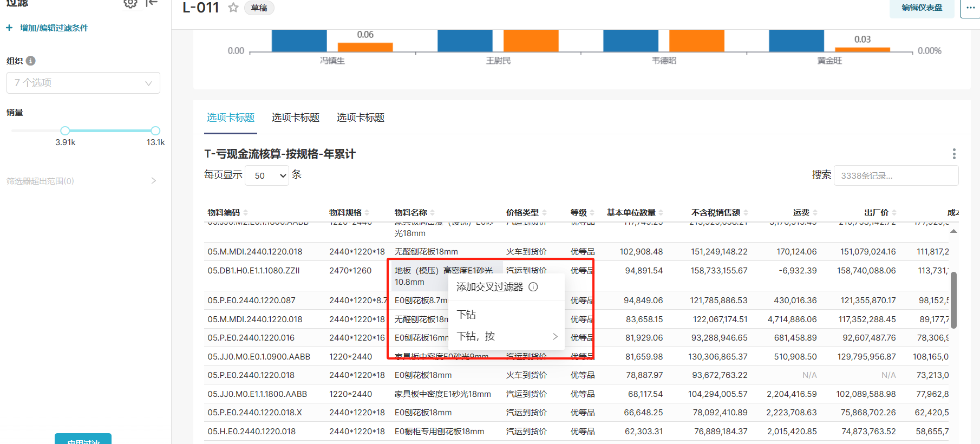Screen dimensions: 980x444
Task: Sort by 不含税销售额 column icon
Action: [x=746, y=213]
